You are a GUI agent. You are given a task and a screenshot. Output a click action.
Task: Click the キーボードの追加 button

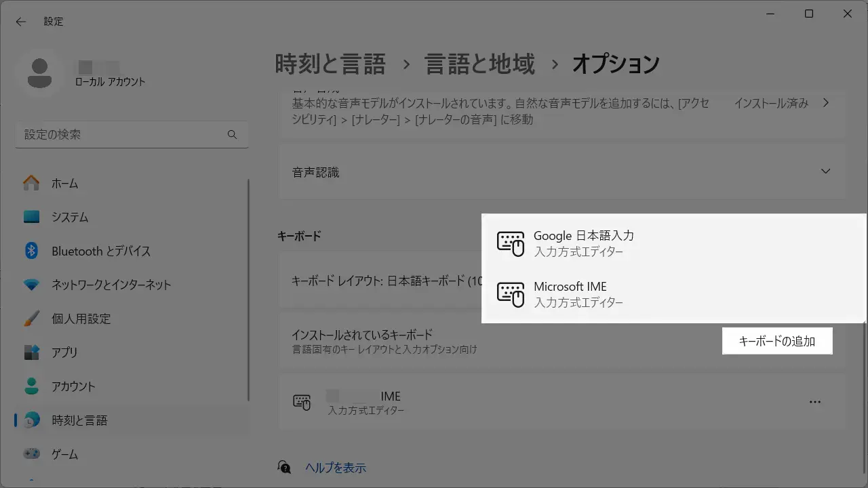point(776,341)
